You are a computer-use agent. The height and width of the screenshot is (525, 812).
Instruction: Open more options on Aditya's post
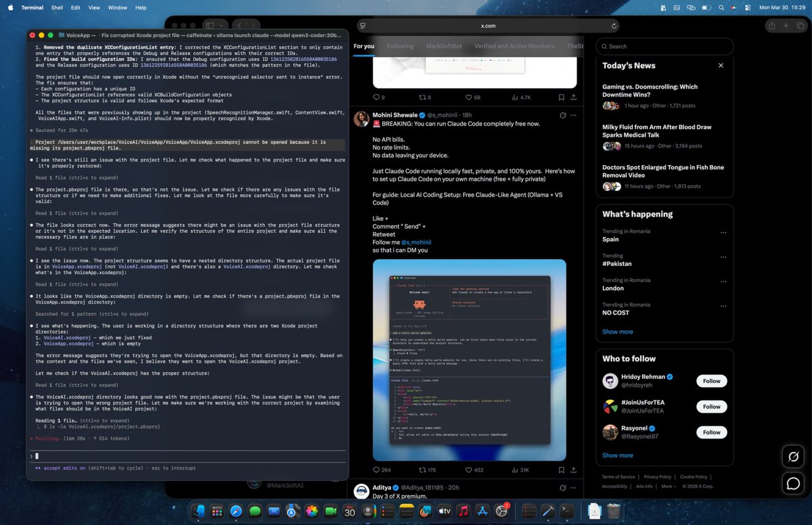pyautogui.click(x=573, y=488)
